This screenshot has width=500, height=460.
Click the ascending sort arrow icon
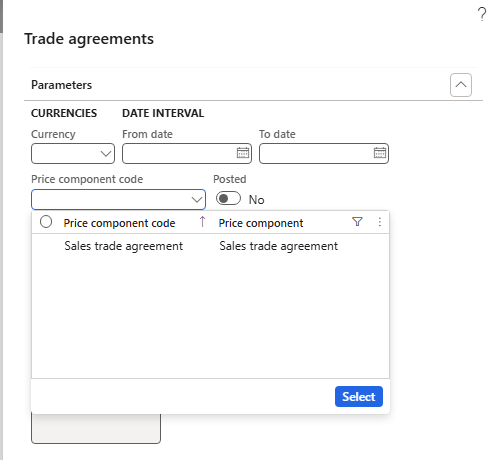pyautogui.click(x=202, y=222)
